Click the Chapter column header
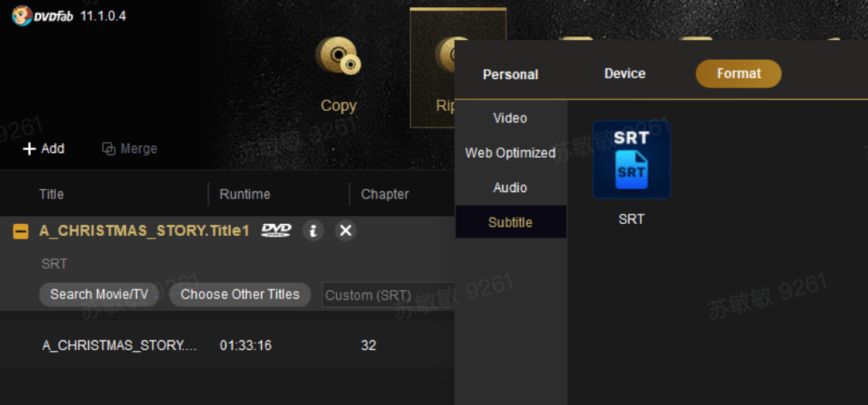Screen dimensions: 868x405 tap(385, 195)
